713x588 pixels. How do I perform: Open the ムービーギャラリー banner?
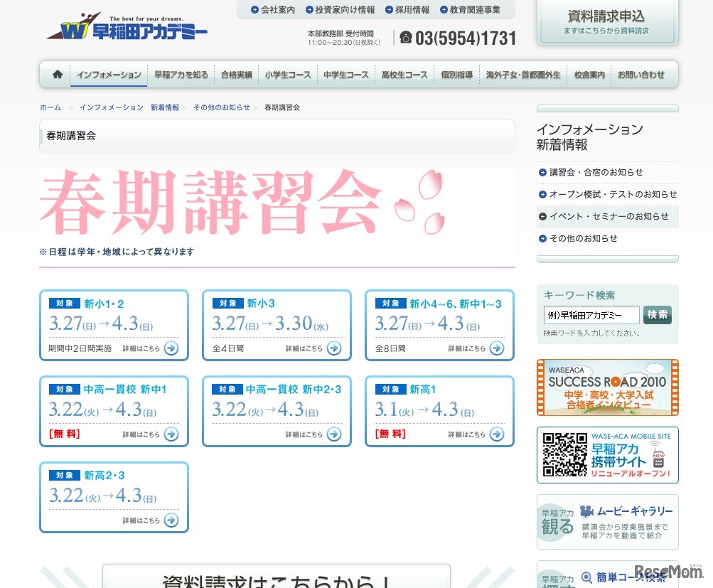click(x=607, y=522)
